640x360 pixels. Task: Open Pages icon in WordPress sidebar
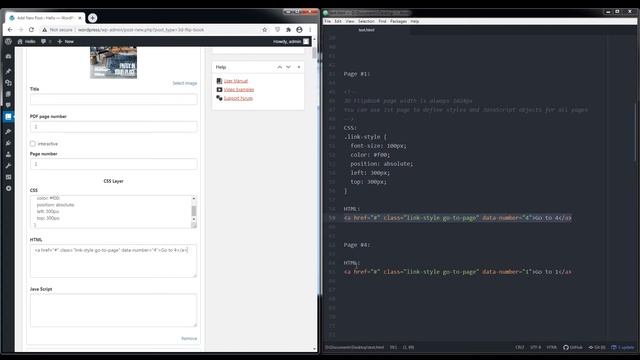point(8,94)
